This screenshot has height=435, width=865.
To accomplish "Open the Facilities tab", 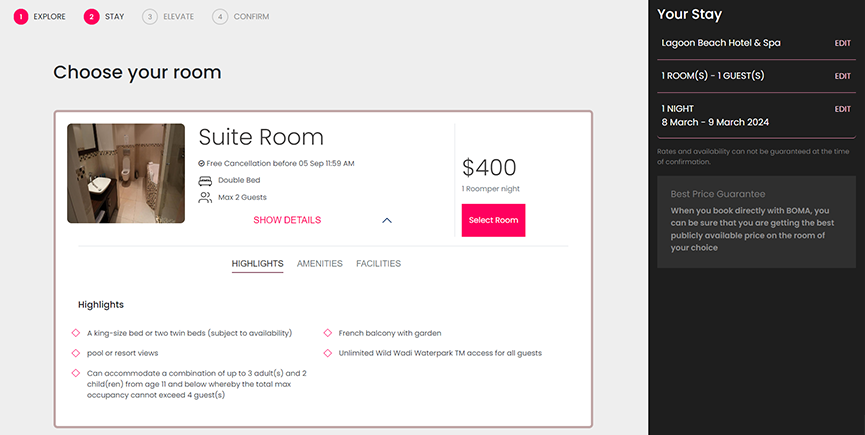I will click(x=378, y=264).
